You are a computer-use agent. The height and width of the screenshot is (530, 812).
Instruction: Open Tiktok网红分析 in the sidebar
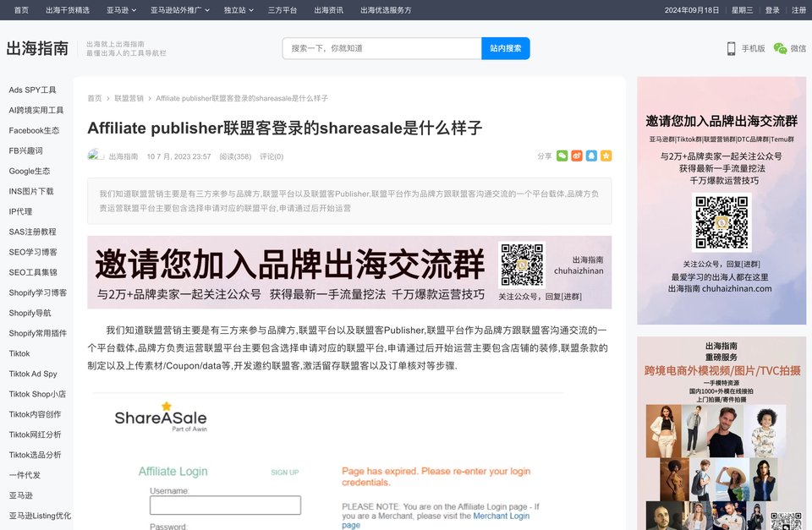pyautogui.click(x=35, y=434)
